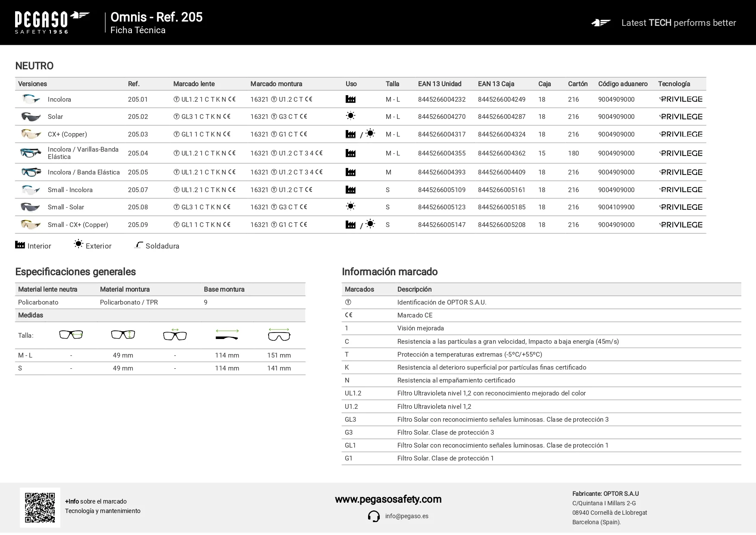
Task: Click the 'UL1.2' marking row label
Action: click(353, 393)
